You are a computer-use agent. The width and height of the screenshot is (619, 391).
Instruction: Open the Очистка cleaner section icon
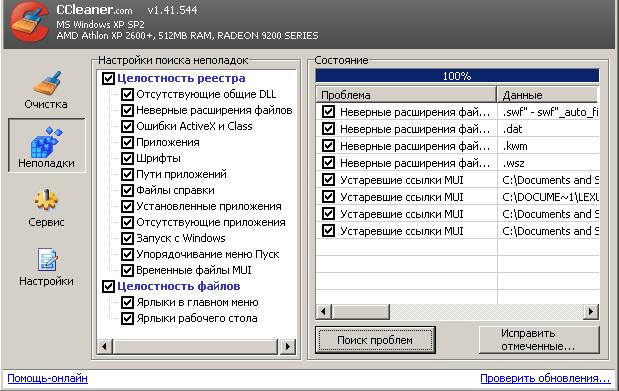[47, 83]
